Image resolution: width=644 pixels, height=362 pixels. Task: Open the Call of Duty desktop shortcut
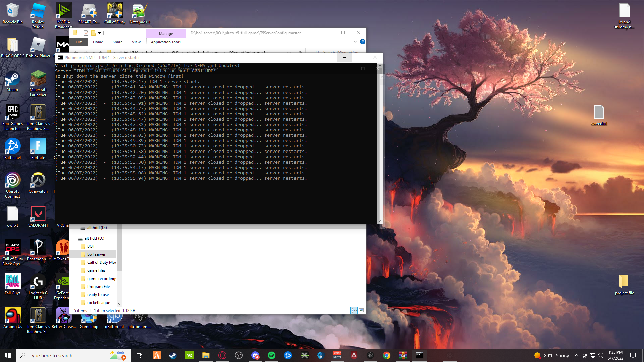point(115,14)
